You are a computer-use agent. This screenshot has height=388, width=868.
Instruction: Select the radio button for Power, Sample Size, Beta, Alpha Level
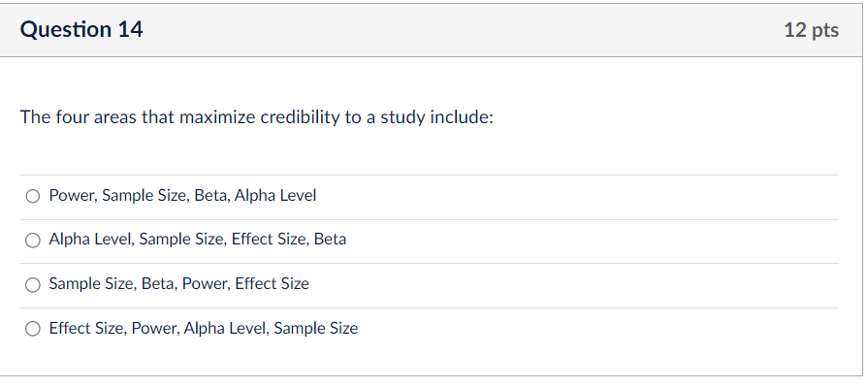[33, 196]
